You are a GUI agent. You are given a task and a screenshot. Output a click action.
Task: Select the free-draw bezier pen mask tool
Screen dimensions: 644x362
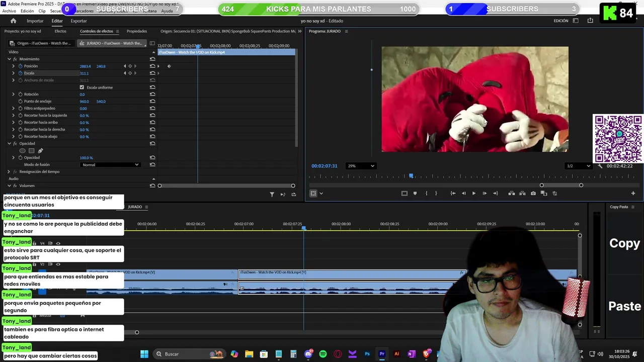click(x=40, y=150)
